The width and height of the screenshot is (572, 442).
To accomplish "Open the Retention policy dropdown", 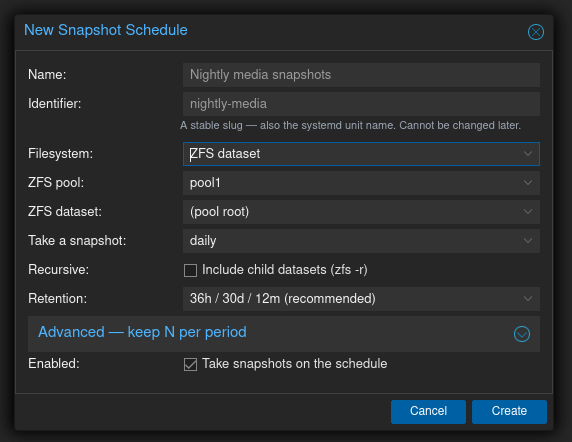I will pos(361,299).
